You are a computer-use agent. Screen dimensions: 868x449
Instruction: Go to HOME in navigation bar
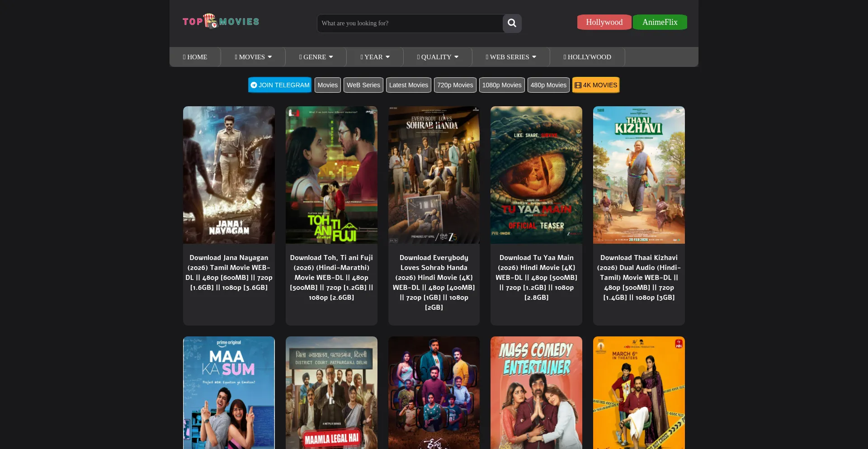(195, 57)
